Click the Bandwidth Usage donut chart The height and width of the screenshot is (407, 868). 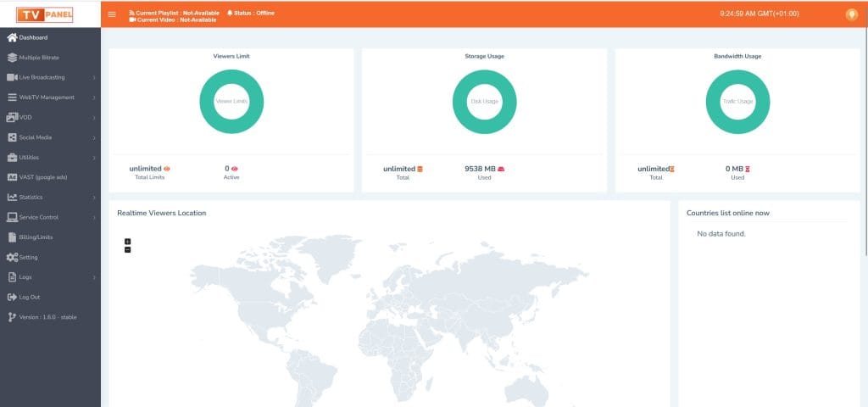738,102
